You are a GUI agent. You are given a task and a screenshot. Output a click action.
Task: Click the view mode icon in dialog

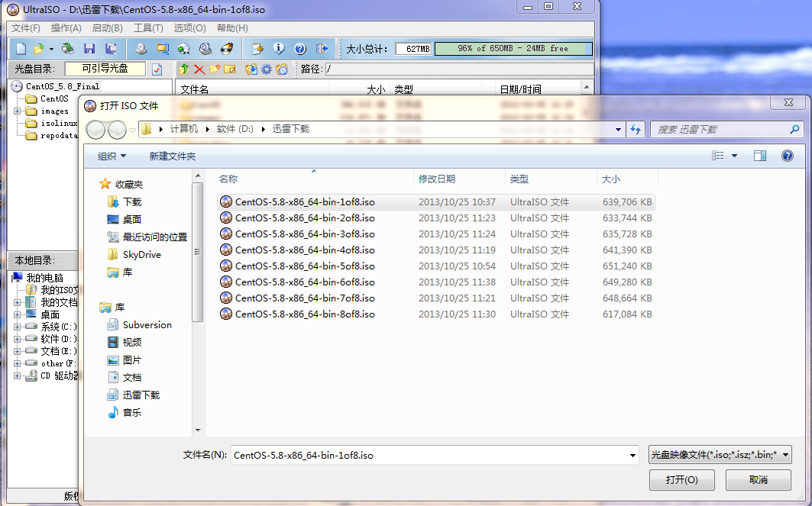[718, 156]
